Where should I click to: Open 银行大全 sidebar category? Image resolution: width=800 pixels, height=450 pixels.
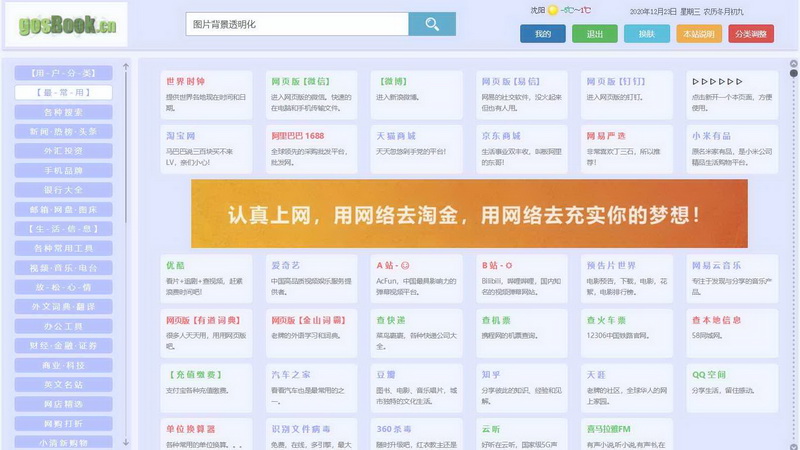63,189
